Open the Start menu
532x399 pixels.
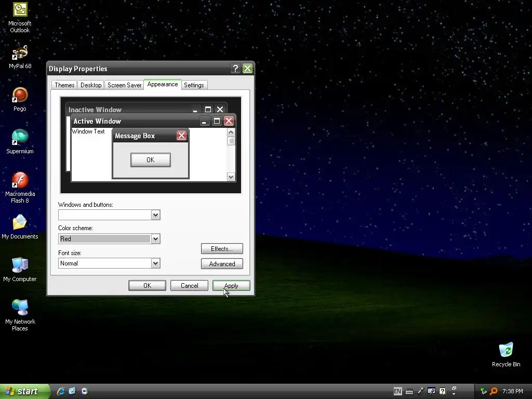pyautogui.click(x=25, y=391)
